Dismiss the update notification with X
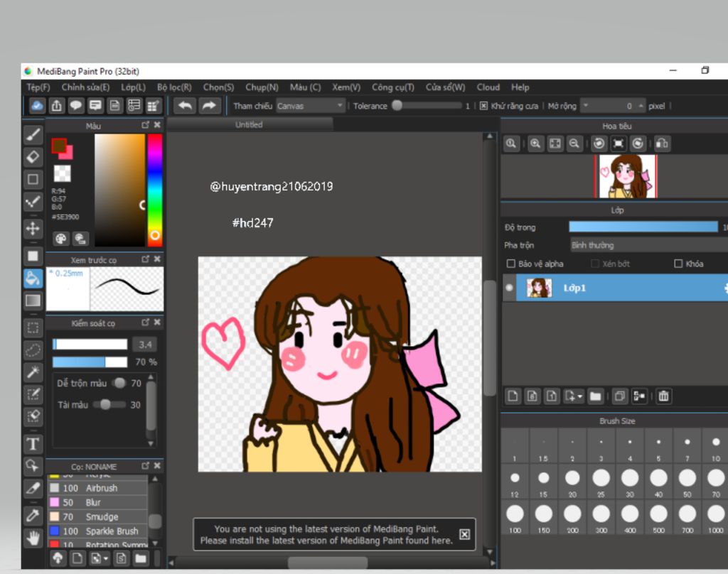 pyautogui.click(x=464, y=534)
